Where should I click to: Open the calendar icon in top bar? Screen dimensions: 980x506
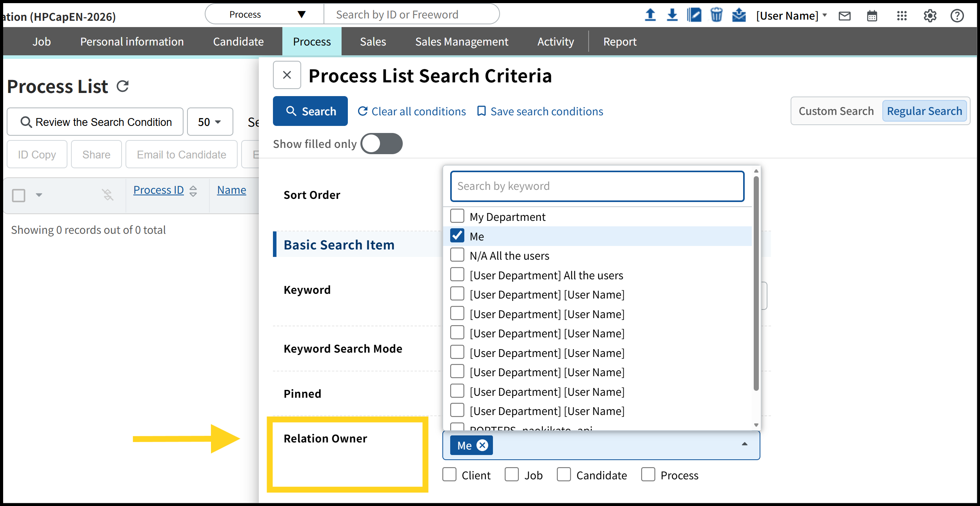pos(872,16)
